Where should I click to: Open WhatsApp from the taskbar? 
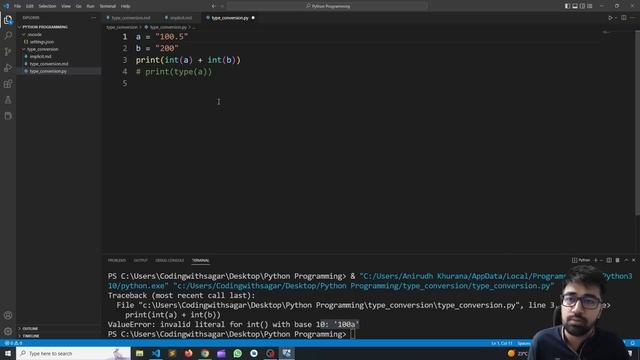(x=238, y=353)
